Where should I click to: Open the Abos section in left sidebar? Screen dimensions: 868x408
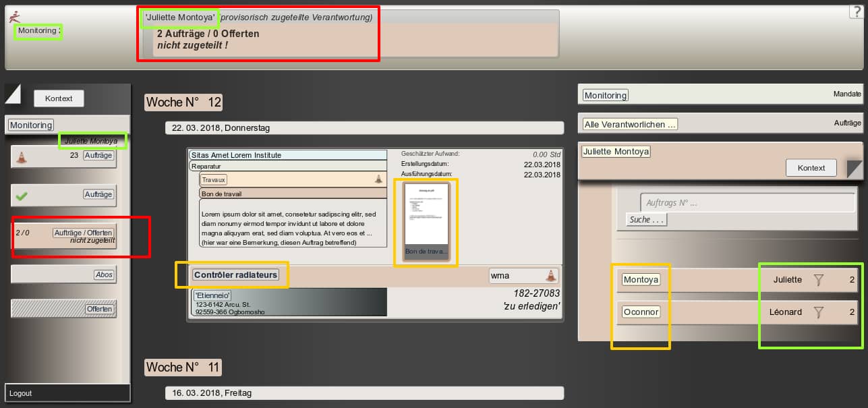(x=104, y=274)
